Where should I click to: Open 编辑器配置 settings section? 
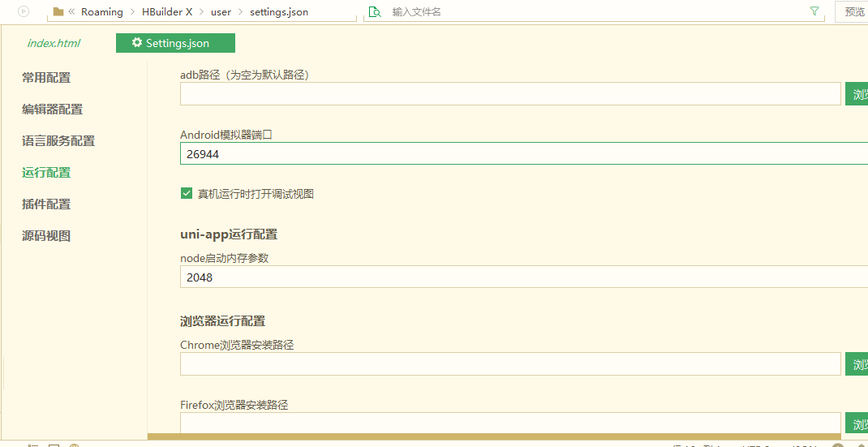click(x=53, y=110)
